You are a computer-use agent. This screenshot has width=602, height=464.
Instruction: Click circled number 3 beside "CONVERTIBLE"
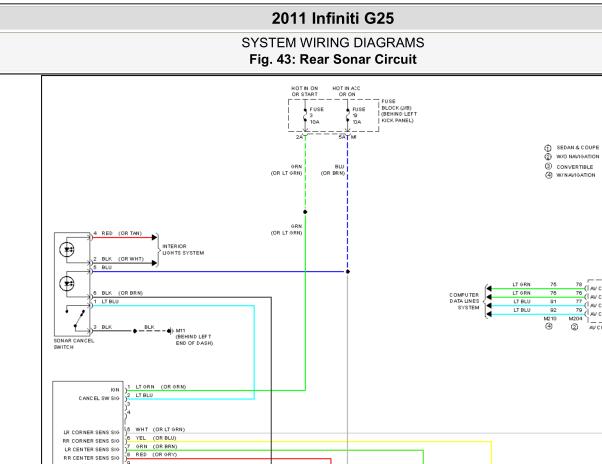point(548,167)
